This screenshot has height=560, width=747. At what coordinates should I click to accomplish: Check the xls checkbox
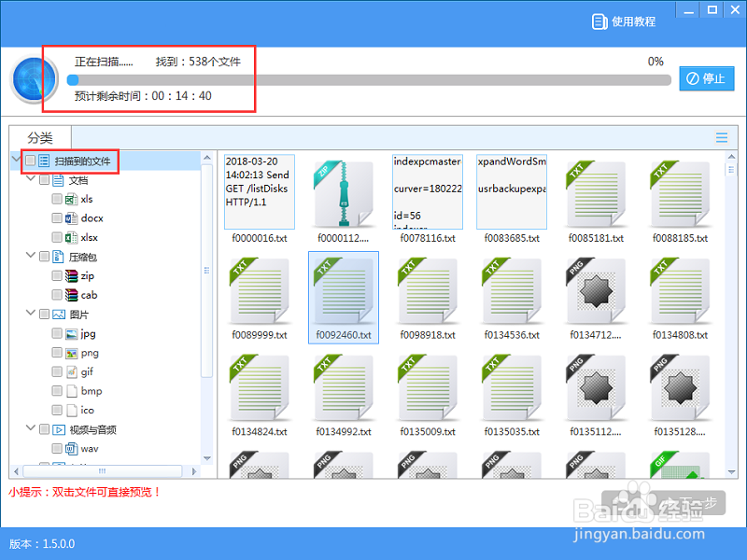[x=57, y=199]
